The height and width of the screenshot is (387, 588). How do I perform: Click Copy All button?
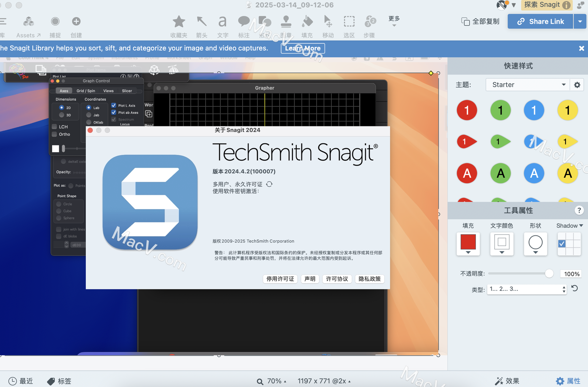[x=480, y=21]
